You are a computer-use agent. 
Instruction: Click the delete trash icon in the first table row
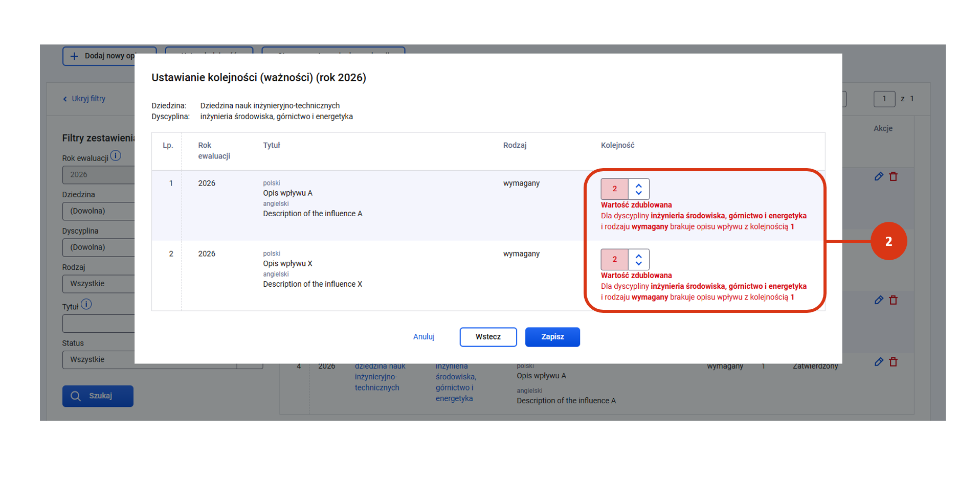893,176
